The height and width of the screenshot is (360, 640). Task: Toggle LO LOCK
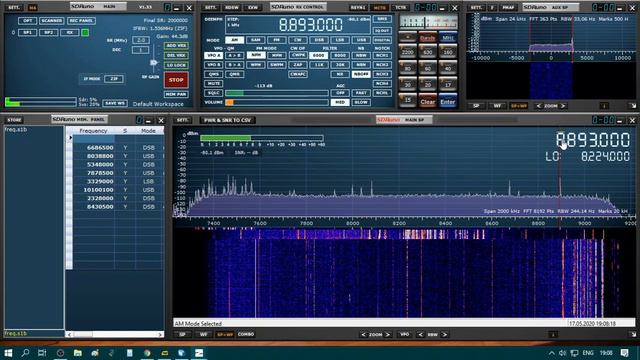click(x=176, y=65)
